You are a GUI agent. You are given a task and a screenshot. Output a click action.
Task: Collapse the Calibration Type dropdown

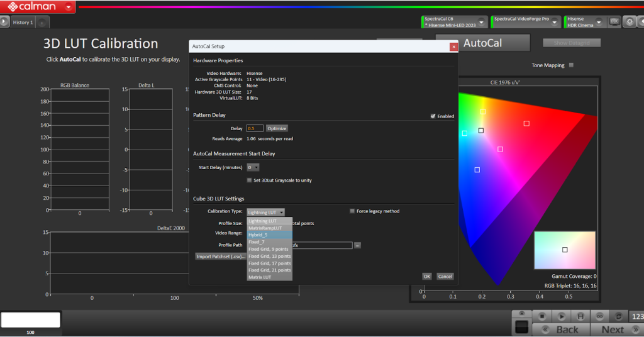pos(266,213)
